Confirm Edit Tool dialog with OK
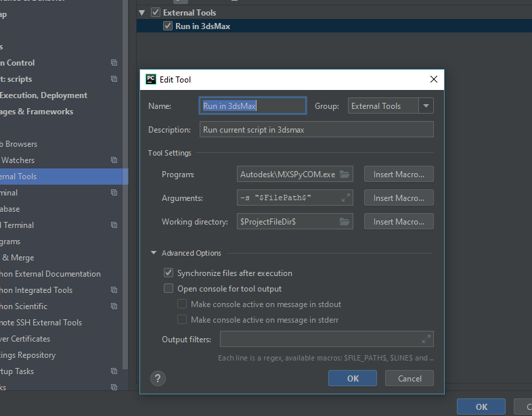Screen dimensions: 532x416 point(353,378)
